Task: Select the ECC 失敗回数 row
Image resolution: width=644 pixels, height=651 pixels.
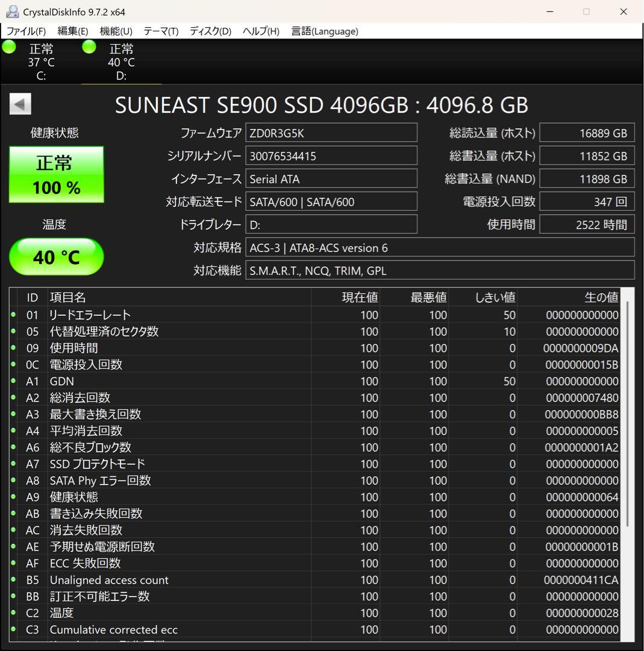Action: (314, 563)
